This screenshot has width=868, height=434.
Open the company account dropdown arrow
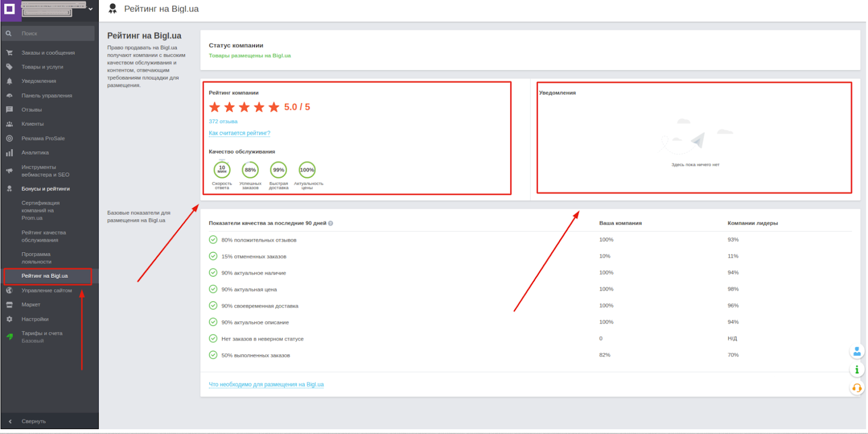coord(91,9)
